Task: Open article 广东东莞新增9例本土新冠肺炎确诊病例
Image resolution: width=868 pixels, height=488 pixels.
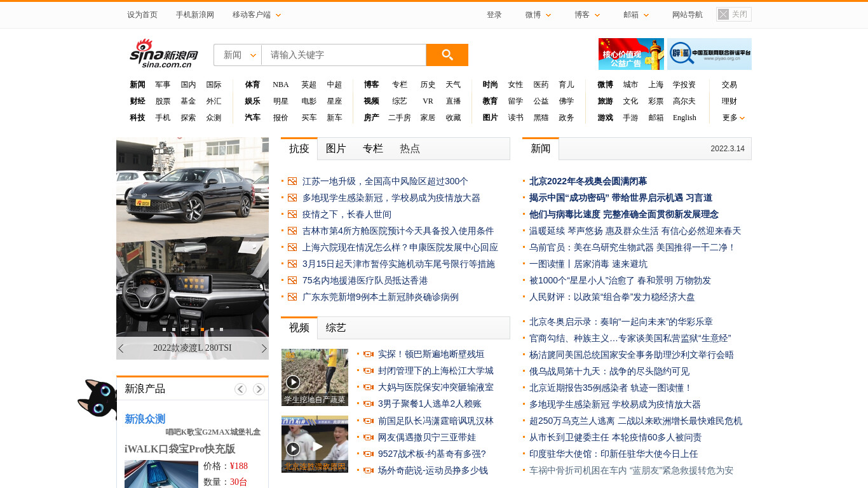Action: [x=381, y=297]
